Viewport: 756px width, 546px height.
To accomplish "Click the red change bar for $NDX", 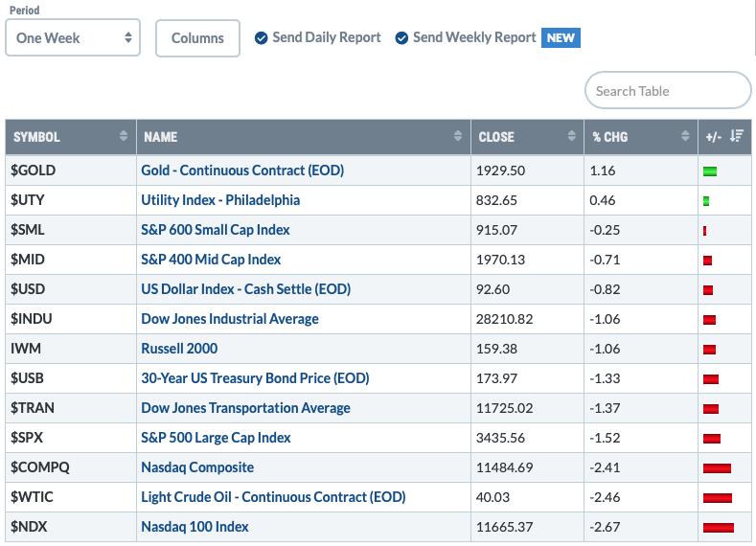I will [x=719, y=528].
